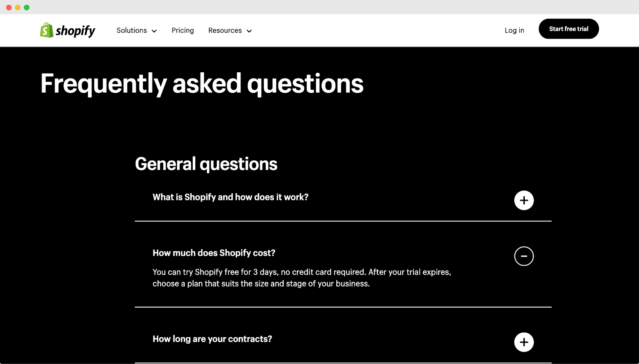The image size is (639, 364).
Task: Click the green maximize traffic light button
Action: 26,7
